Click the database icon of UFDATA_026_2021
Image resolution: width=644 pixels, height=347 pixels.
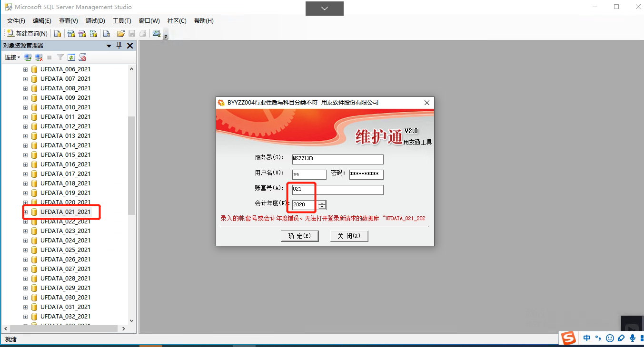click(34, 260)
